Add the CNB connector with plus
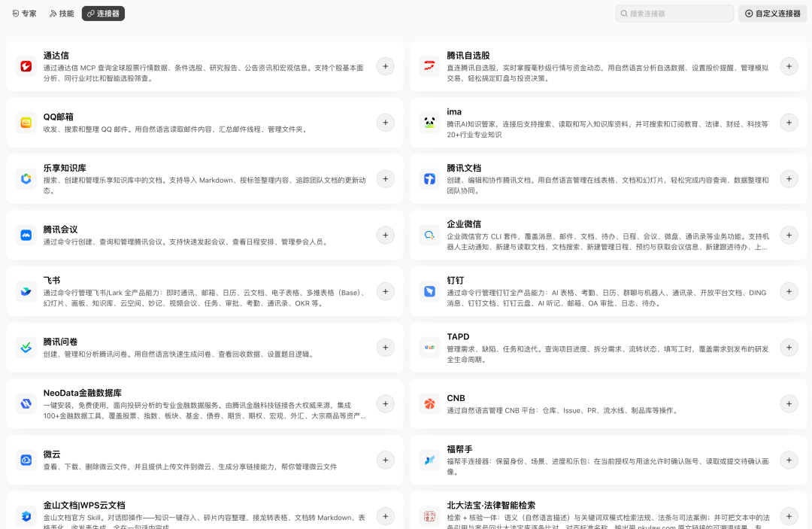812x529 pixels. (789, 404)
